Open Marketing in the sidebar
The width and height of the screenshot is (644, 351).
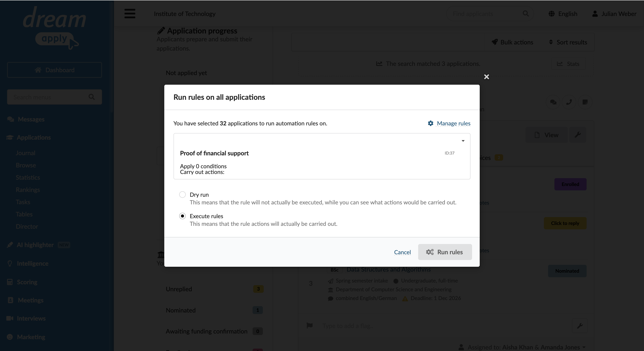(31, 337)
